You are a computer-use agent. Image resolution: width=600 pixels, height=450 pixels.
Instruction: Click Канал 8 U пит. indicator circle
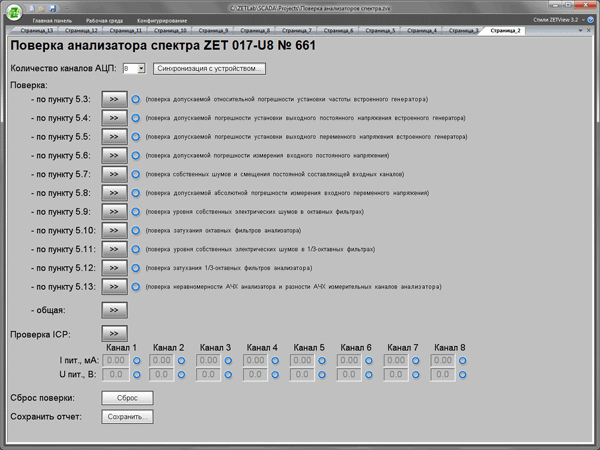[463, 375]
